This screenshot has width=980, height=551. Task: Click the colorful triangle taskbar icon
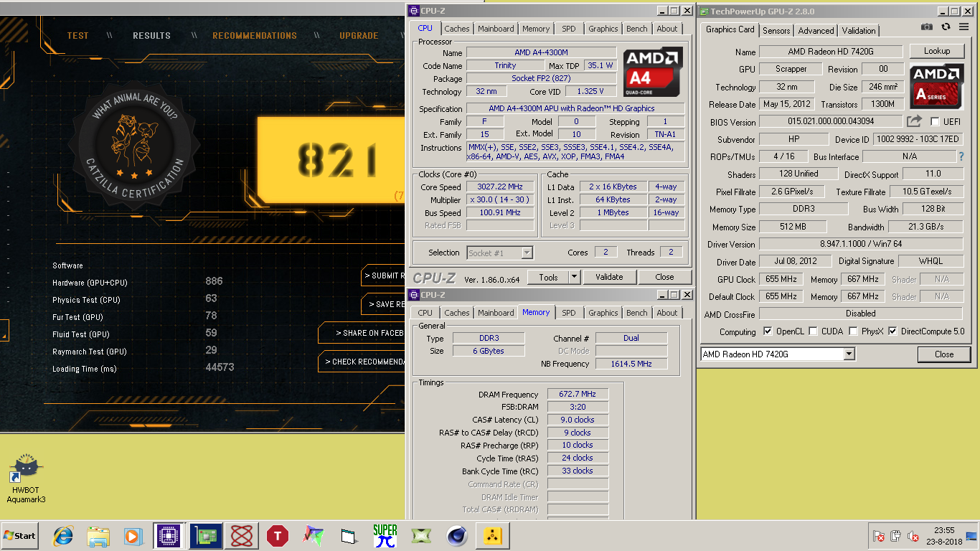point(314,536)
